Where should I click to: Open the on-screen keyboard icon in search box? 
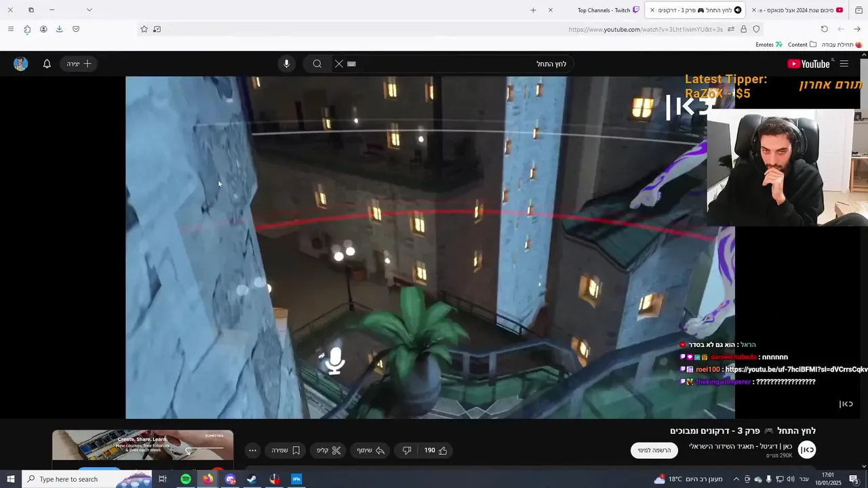pyautogui.click(x=351, y=64)
